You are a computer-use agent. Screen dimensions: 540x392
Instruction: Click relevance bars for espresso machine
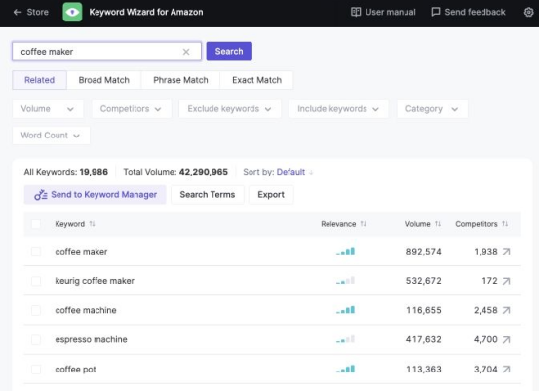345,340
